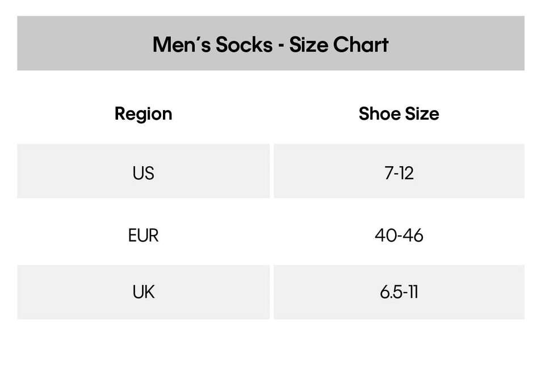The height and width of the screenshot is (392, 545).
Task: Click the number 40 in the EUR row
Action: point(385,235)
